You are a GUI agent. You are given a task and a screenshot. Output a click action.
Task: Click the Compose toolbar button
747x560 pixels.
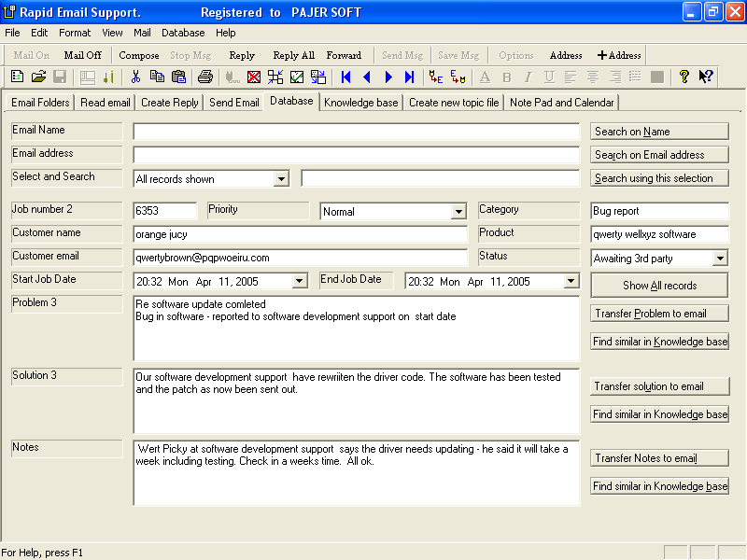point(138,55)
